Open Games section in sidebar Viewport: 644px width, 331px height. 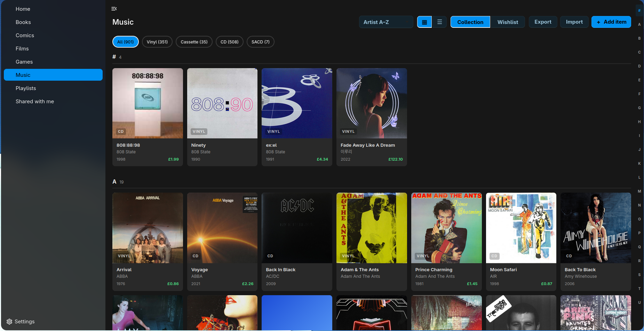[53, 62]
